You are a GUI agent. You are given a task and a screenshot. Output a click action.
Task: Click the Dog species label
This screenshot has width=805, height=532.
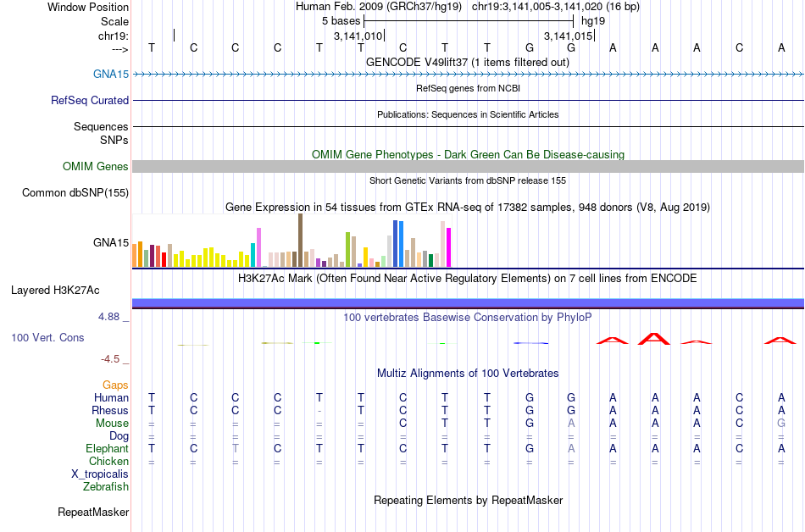click(x=119, y=436)
